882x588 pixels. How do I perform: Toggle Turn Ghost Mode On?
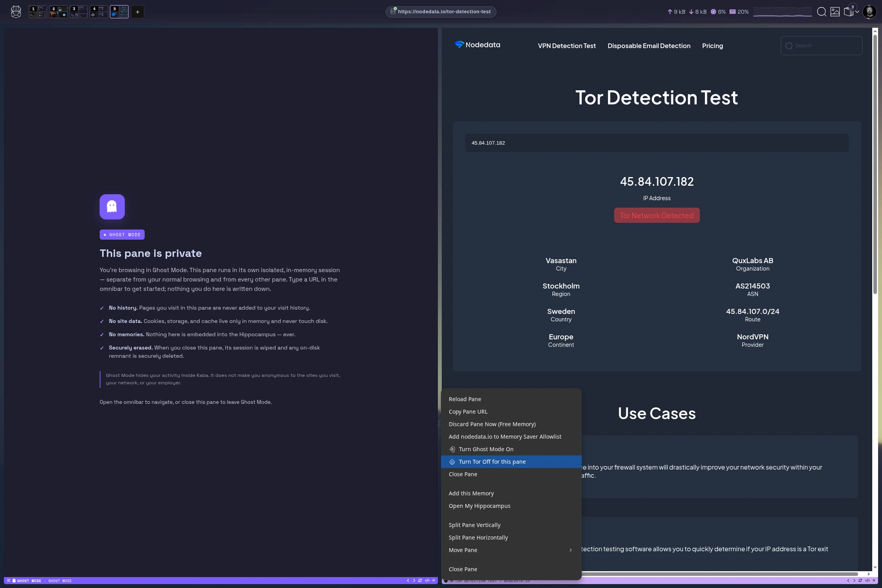point(511,449)
